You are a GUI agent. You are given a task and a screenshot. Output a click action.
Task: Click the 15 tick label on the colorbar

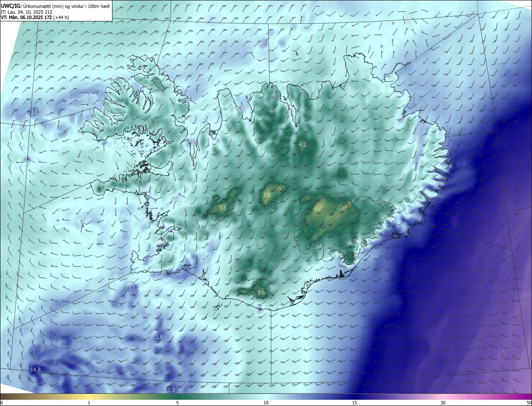(x=355, y=403)
